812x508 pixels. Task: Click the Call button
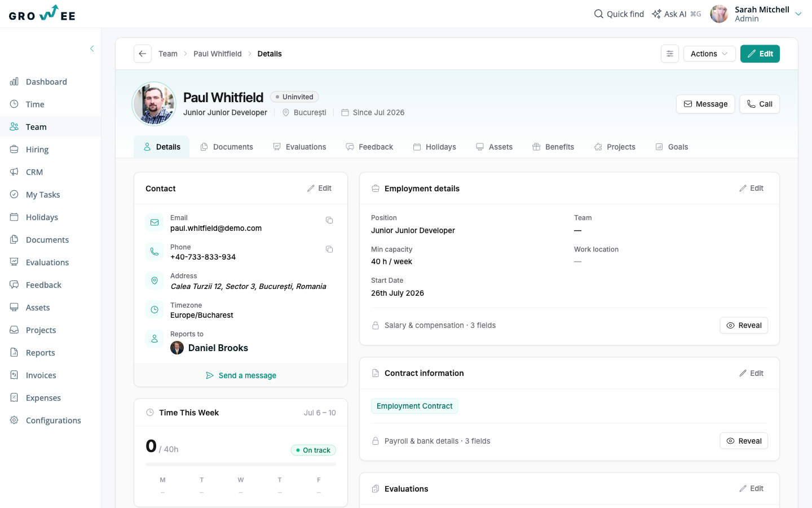[x=760, y=104]
